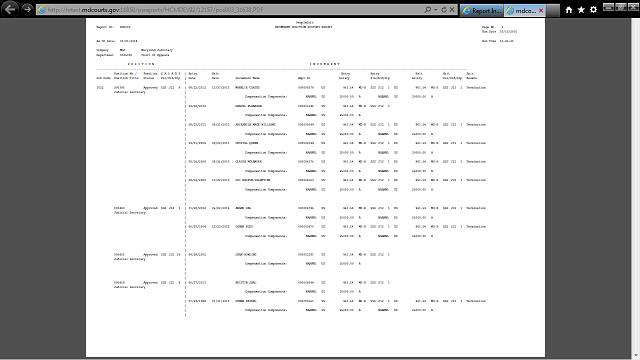Click the Court Of Appeals department text
640x360 pixels.
(155, 55)
